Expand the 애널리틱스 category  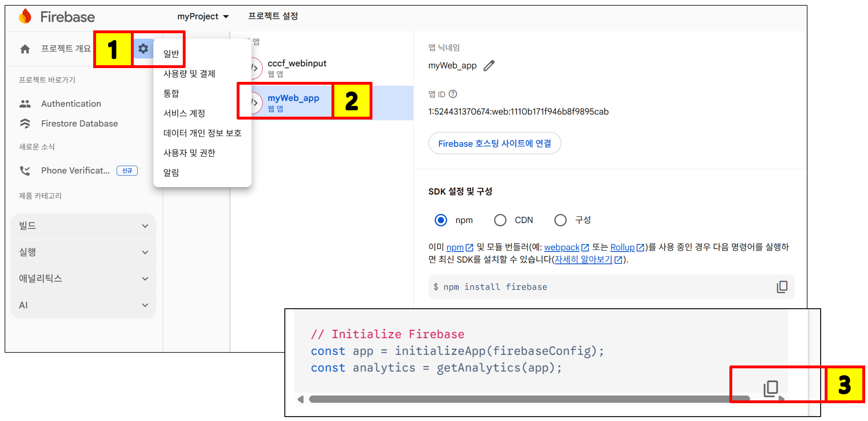tap(83, 278)
